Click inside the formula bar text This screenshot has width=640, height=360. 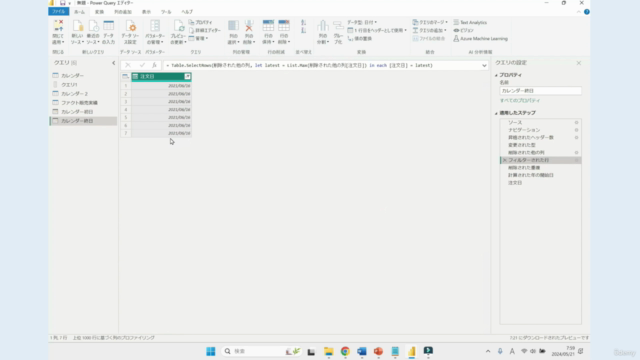click(x=301, y=65)
